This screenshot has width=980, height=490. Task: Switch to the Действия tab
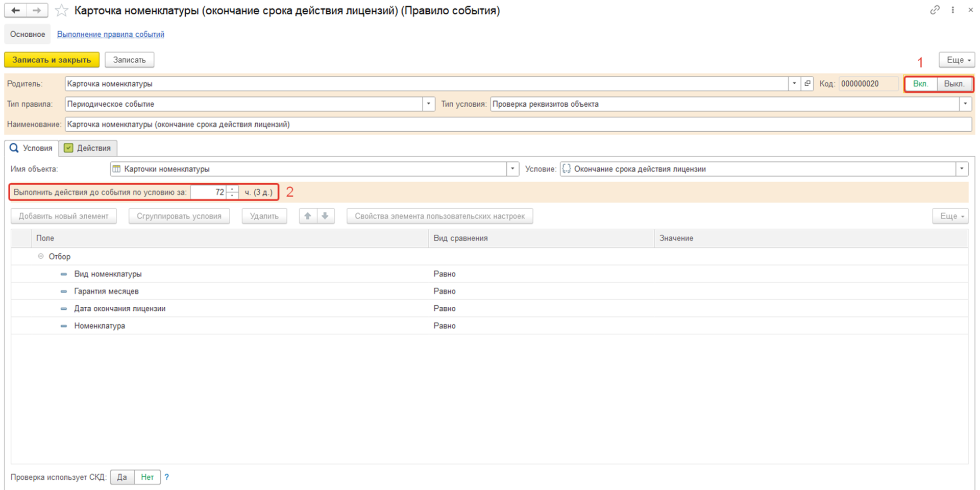(88, 148)
